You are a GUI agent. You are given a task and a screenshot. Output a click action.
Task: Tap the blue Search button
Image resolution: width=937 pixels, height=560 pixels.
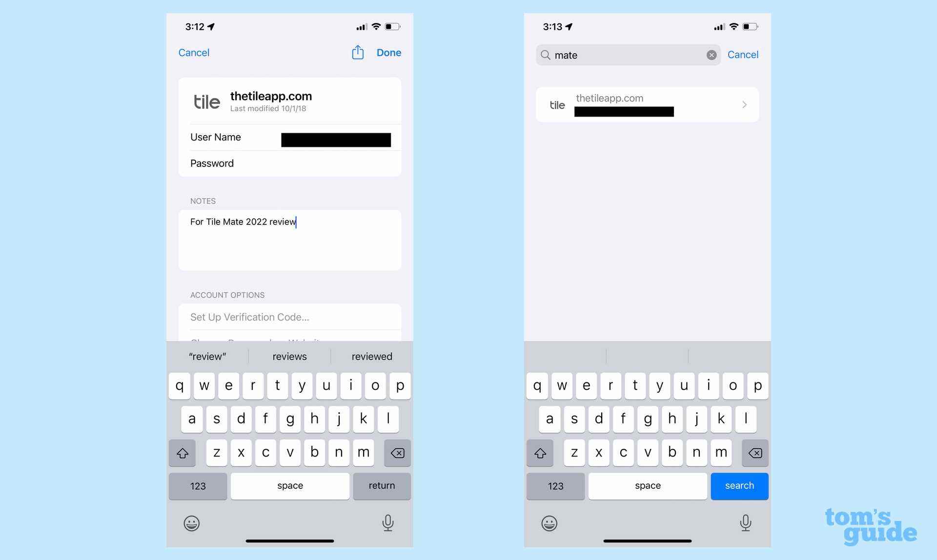[x=740, y=486]
